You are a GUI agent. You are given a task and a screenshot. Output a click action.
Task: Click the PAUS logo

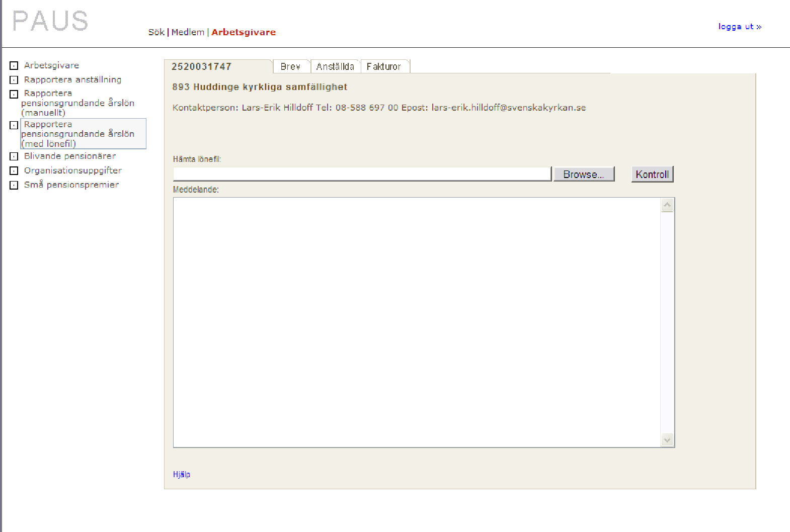pyautogui.click(x=50, y=21)
